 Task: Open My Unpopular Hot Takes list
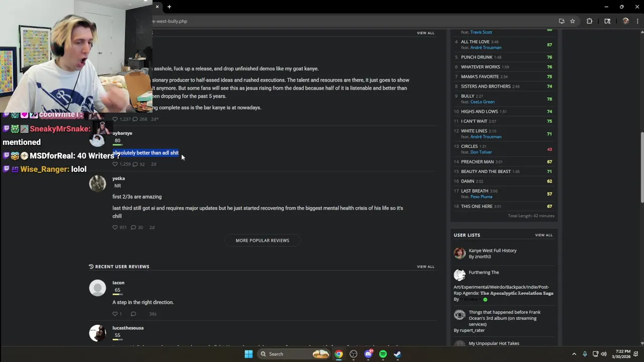[x=494, y=343]
